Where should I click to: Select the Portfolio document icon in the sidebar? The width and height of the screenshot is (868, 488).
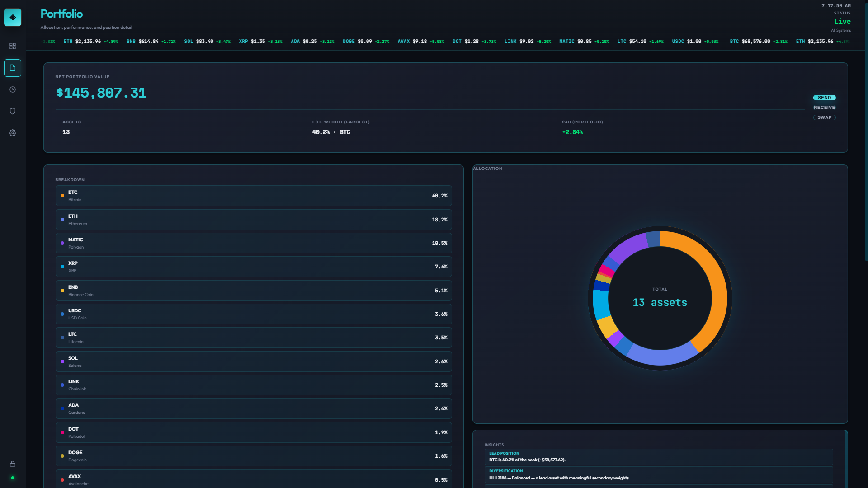pos(13,68)
